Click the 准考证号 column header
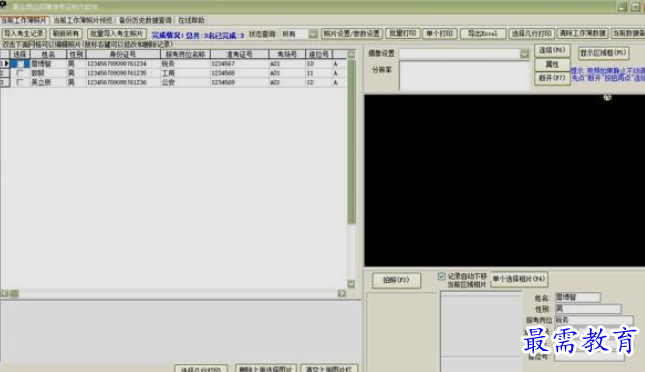Image resolution: width=645 pixels, height=372 pixels. click(x=239, y=54)
